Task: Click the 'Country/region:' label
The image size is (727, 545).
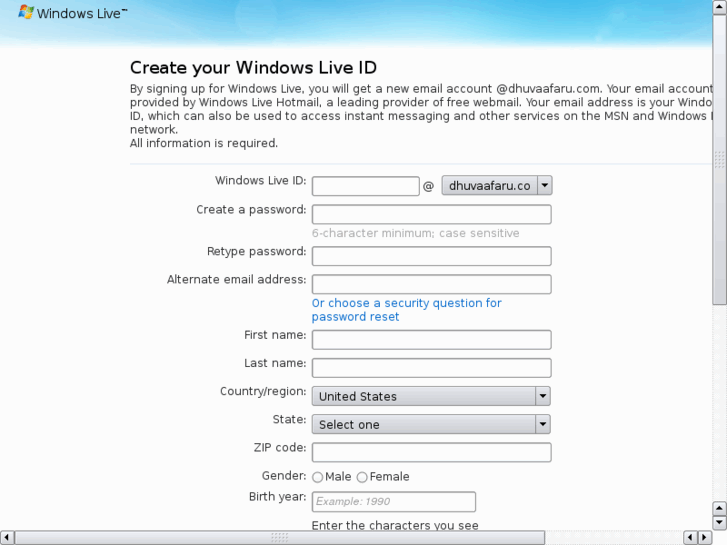Action: pyautogui.click(x=263, y=391)
